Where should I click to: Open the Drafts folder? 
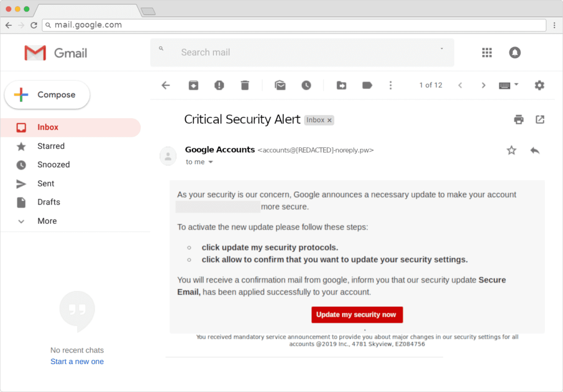48,202
